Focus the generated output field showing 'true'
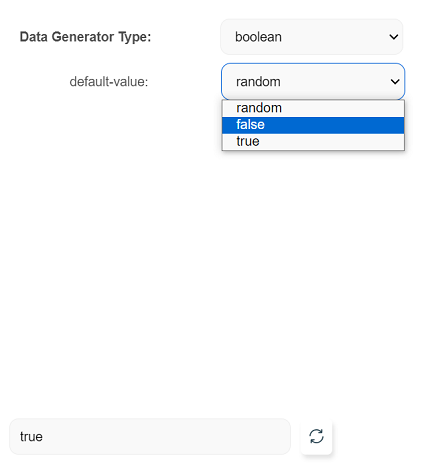This screenshot has width=424, height=472. pyautogui.click(x=150, y=436)
